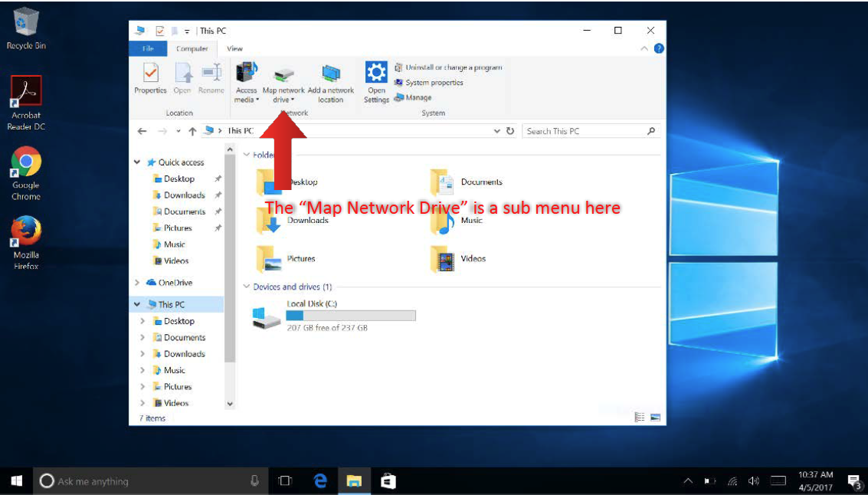Go forward with the Forward arrow
Image resolution: width=868 pixels, height=495 pixels.
pyautogui.click(x=162, y=131)
